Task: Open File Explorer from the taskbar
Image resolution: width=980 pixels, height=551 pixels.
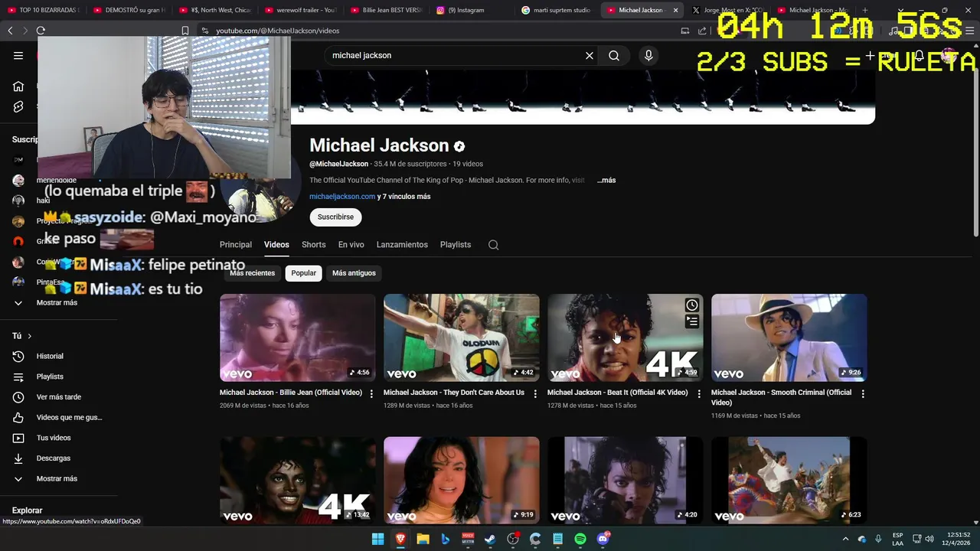Action: pos(423,539)
